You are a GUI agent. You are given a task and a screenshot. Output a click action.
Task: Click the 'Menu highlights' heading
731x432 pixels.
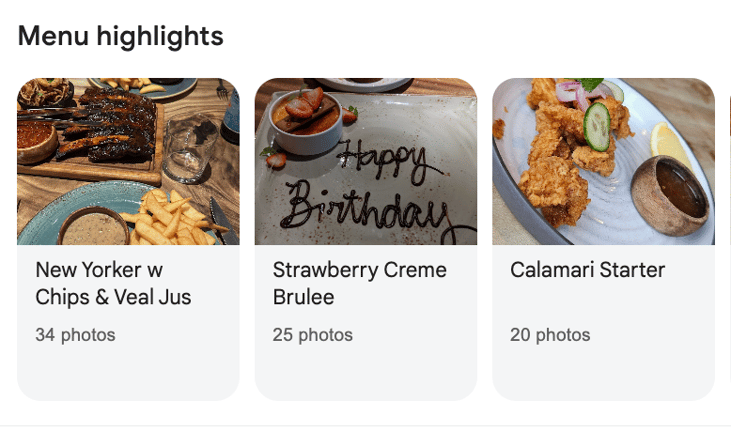pyautogui.click(x=120, y=37)
